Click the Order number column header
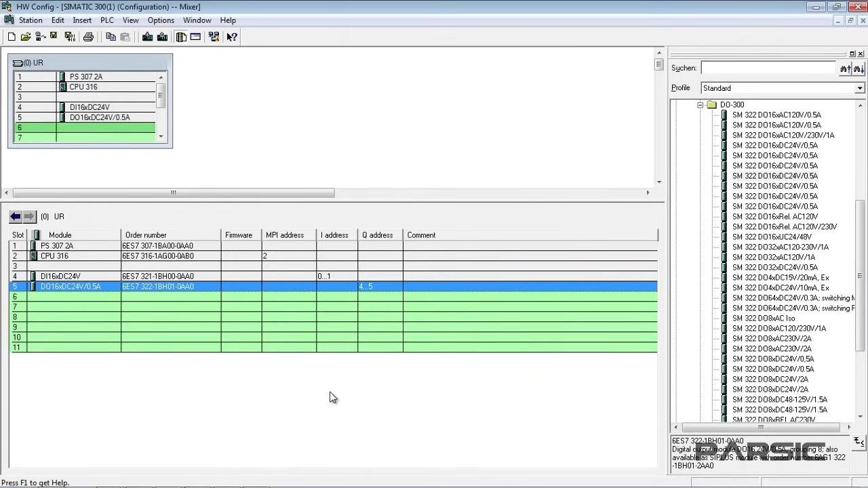The height and width of the screenshot is (488, 868). coord(171,235)
